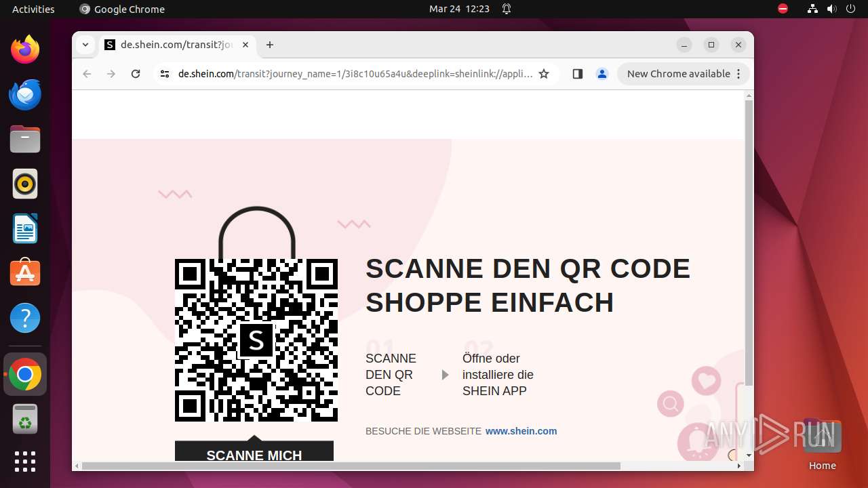Show the applications grid

click(25, 462)
